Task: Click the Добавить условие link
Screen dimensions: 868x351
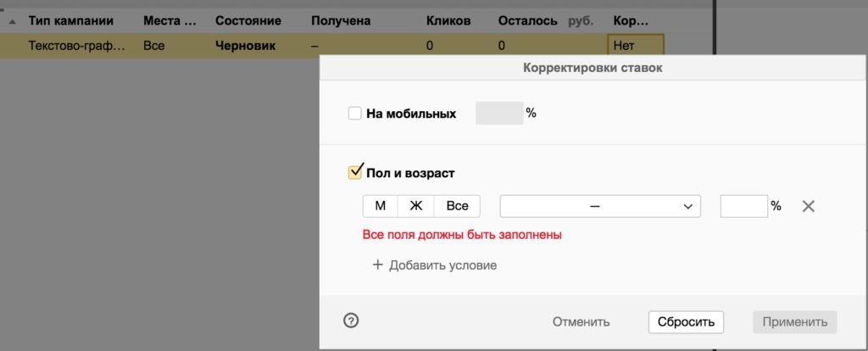Action: point(442,265)
